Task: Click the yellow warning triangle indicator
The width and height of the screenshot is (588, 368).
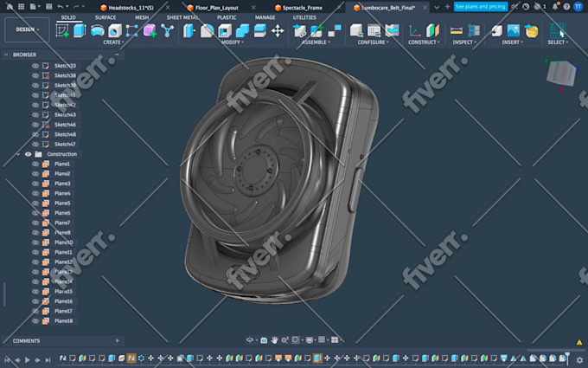Action: (579, 342)
